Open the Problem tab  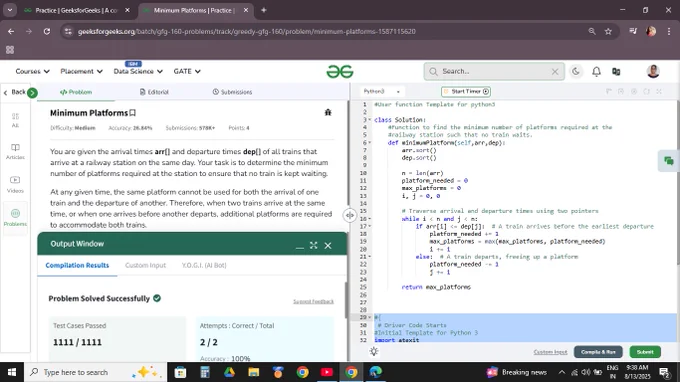[x=76, y=92]
